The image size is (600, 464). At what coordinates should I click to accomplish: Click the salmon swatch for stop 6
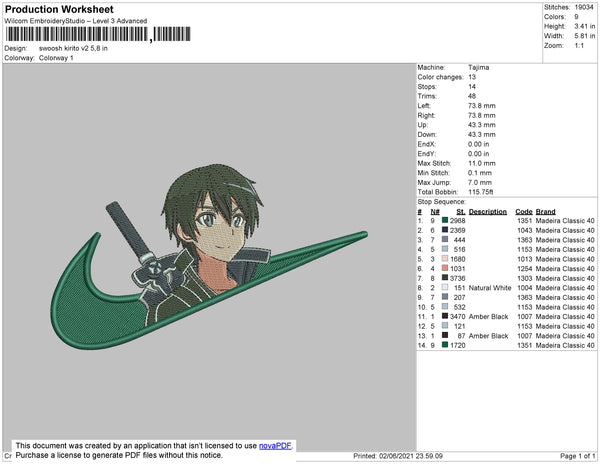[x=445, y=268]
